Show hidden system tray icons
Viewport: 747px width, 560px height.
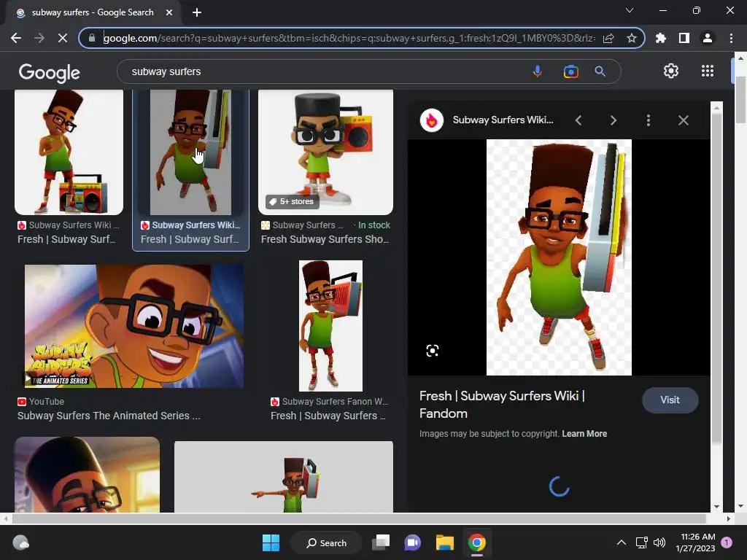[x=622, y=542]
